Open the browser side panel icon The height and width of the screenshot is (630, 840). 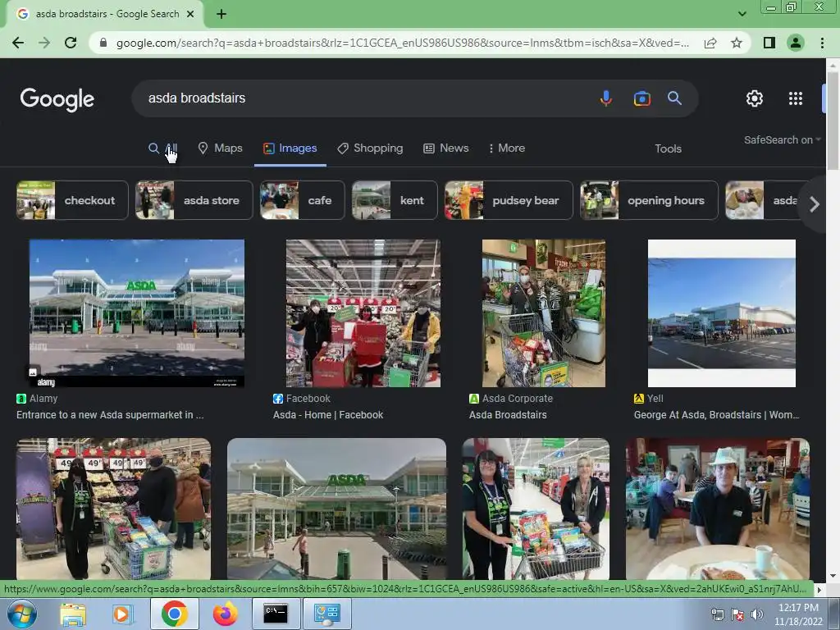tap(769, 43)
